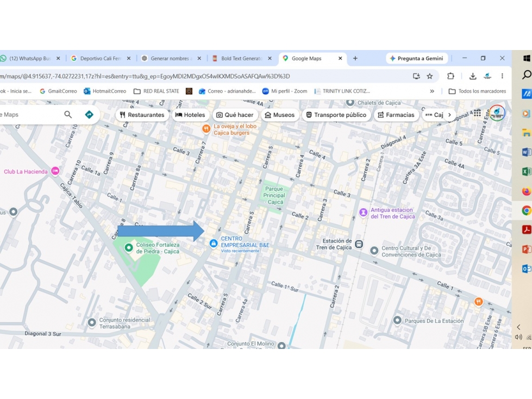Screen dimensions: 532x399
Task: Open the RED REAL STATE bookmark folder
Action: 157,91
